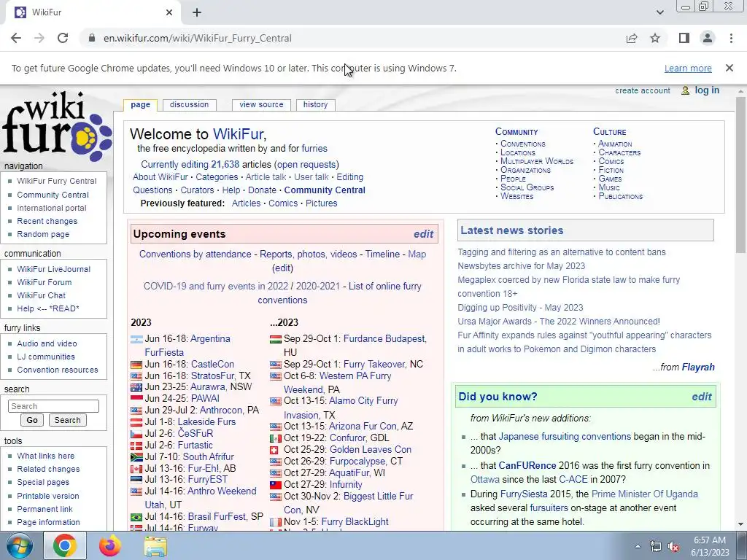
Task: Open the Anthrocon event link
Action: (x=220, y=410)
